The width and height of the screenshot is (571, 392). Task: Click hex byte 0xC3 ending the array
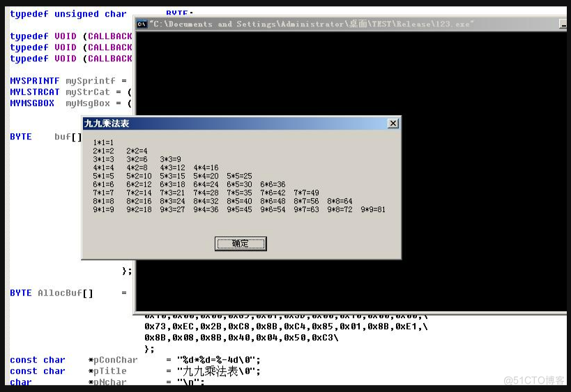coord(323,338)
